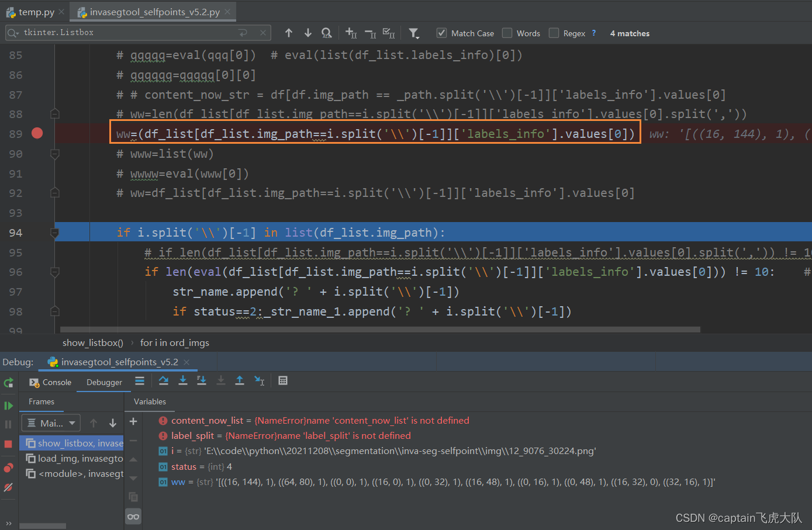Image resolution: width=812 pixels, height=530 pixels.
Task: Select the load_img stack frame
Action: click(x=72, y=458)
